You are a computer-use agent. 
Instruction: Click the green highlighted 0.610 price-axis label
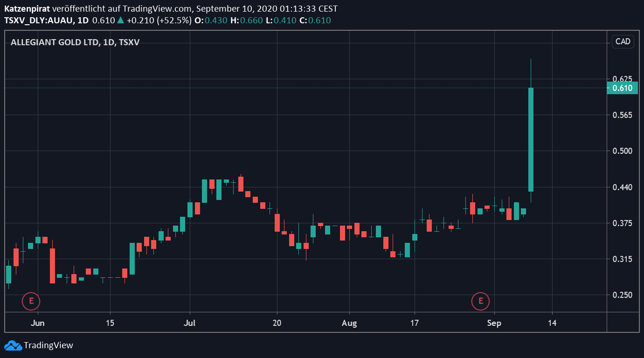coord(623,88)
